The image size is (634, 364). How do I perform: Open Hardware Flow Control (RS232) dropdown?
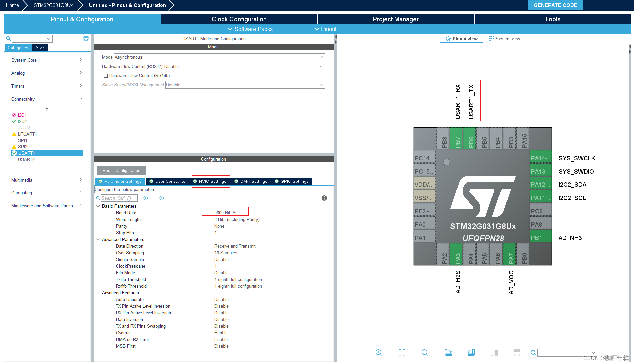pos(244,67)
